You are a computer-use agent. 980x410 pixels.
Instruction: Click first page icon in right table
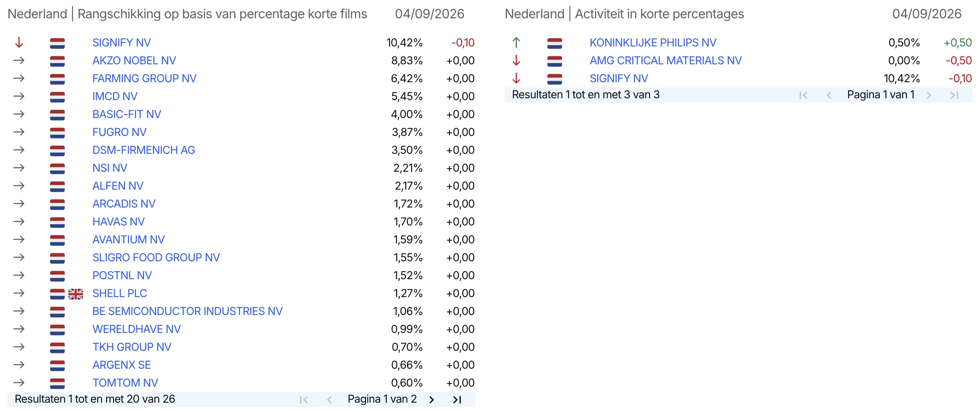pos(803,95)
